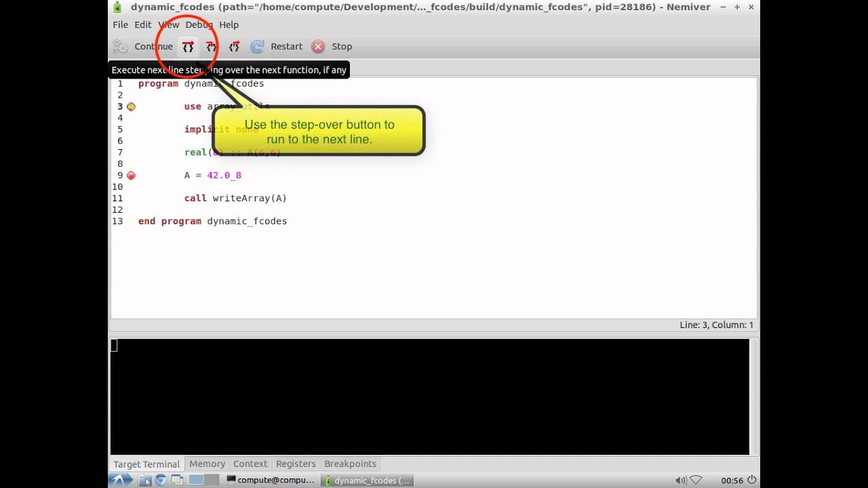The height and width of the screenshot is (488, 868).
Task: Launch the web browser taskbar icon
Action: [161, 481]
